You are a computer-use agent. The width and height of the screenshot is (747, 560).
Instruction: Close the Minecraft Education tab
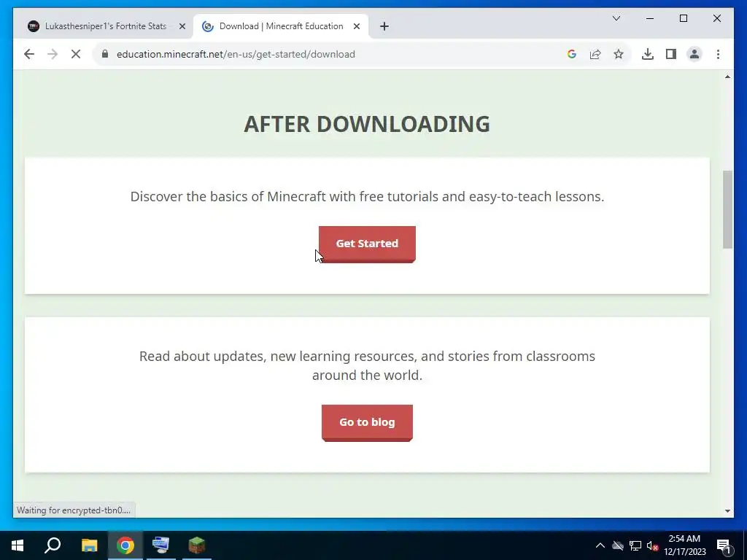pos(356,26)
